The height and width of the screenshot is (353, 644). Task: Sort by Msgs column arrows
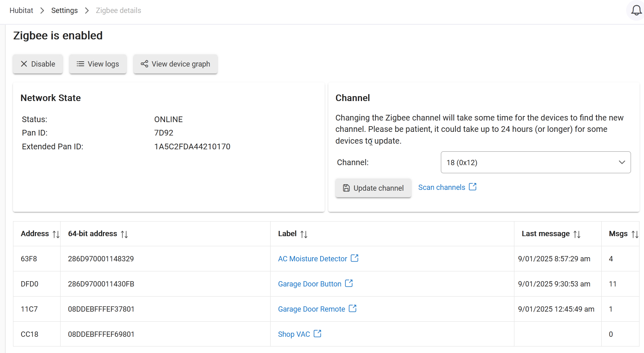coord(635,234)
